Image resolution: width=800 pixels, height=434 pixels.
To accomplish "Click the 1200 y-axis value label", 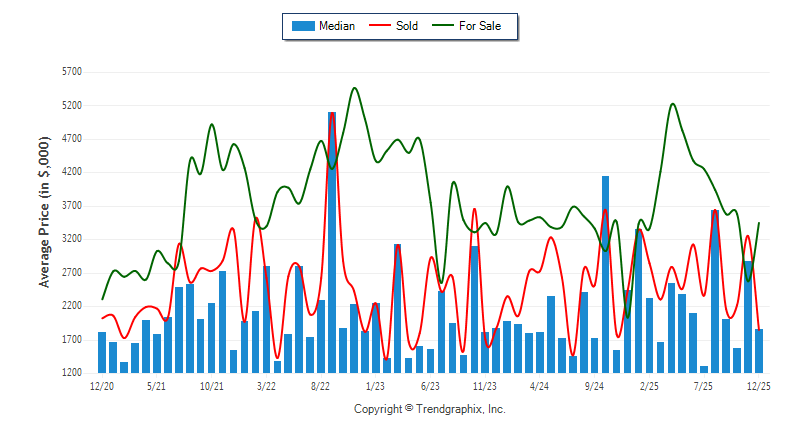I will [71, 373].
